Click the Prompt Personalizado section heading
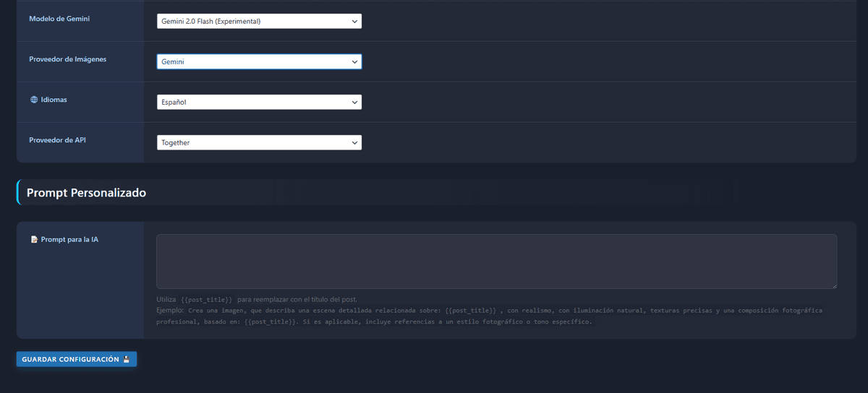Image resolution: width=868 pixels, height=393 pixels. 86,193
